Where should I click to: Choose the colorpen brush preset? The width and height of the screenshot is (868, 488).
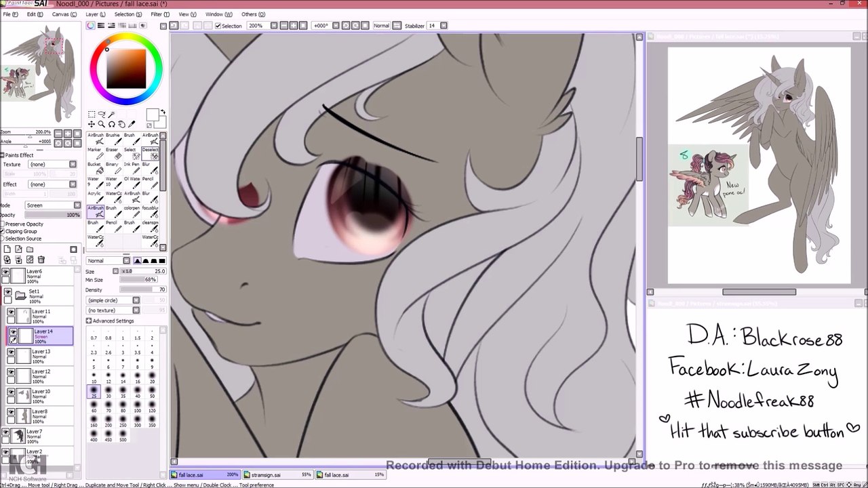click(131, 211)
